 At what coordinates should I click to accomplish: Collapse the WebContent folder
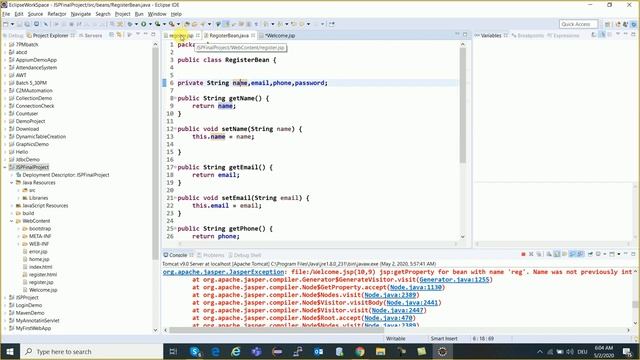tap(12, 221)
